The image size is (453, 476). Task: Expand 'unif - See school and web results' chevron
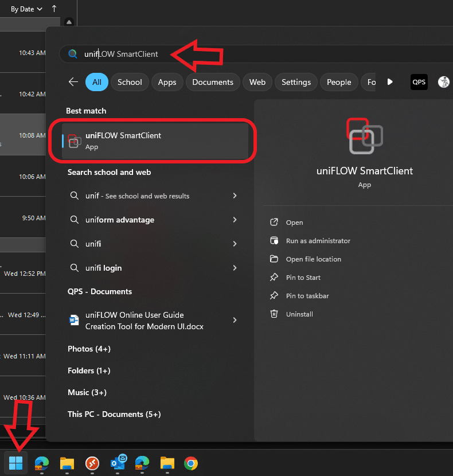coord(235,196)
